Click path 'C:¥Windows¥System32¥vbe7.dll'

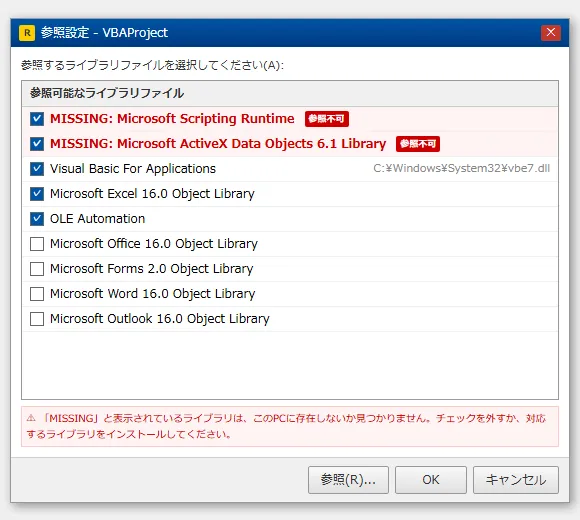click(x=461, y=168)
